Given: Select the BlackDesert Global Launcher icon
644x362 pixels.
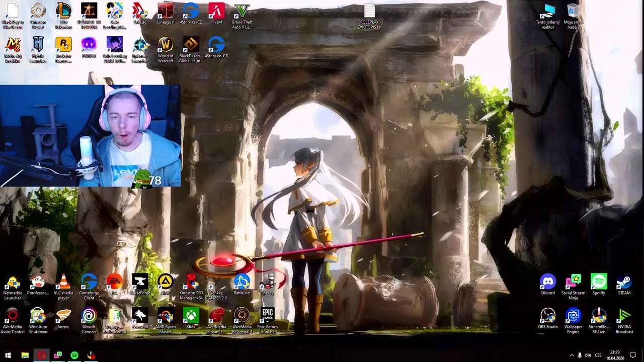Looking at the screenshot, I should [x=191, y=50].
